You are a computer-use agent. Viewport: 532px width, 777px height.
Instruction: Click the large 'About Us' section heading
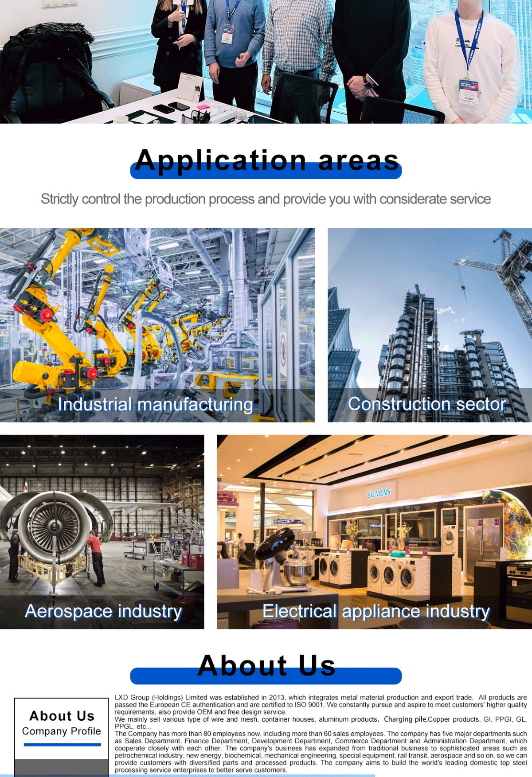(x=266, y=666)
